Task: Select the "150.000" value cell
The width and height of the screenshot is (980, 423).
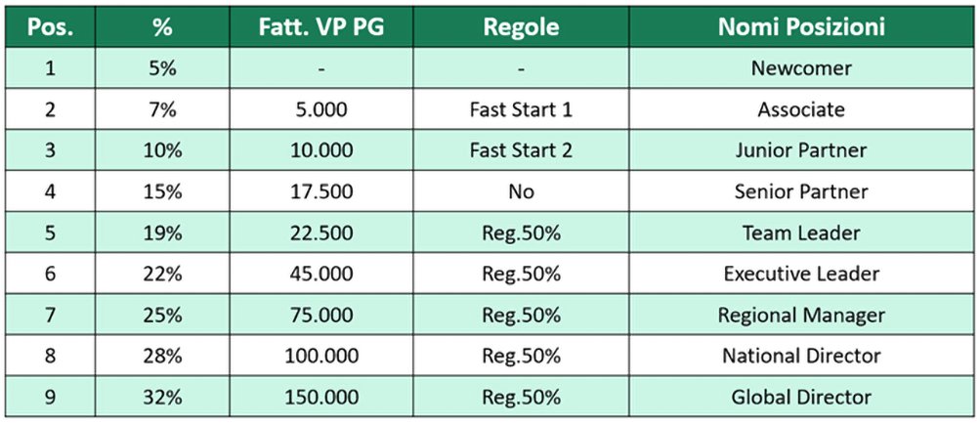Action: tap(321, 397)
